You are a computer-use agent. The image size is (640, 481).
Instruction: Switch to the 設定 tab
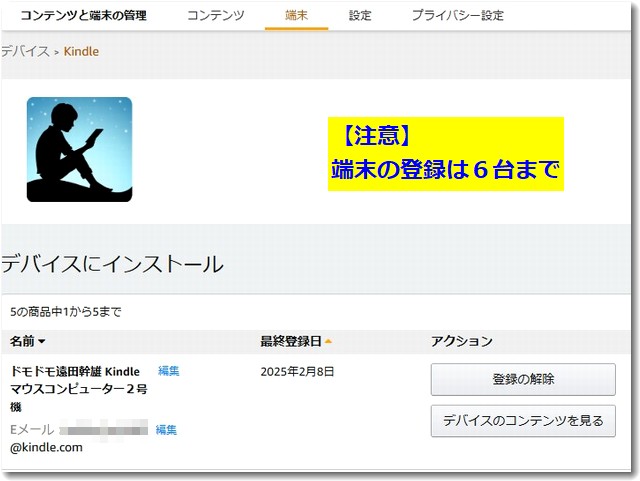pos(360,16)
